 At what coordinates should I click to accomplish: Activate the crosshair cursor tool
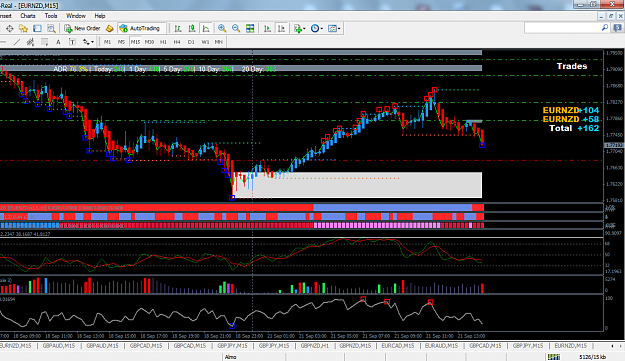click(x=10, y=28)
